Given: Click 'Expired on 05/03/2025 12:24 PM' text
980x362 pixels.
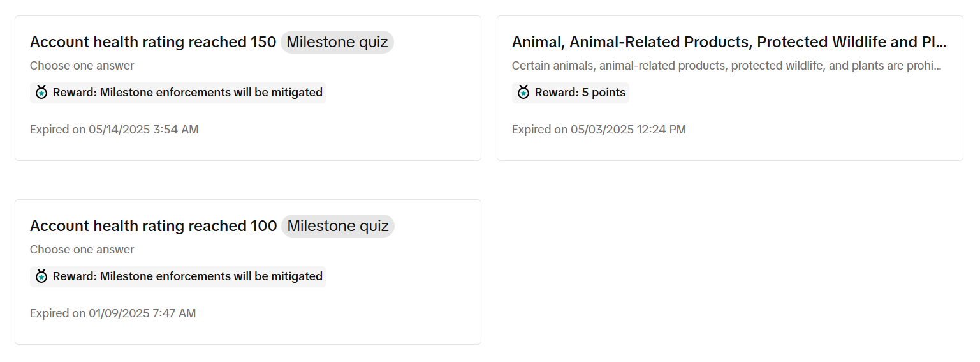Looking at the screenshot, I should 599,130.
